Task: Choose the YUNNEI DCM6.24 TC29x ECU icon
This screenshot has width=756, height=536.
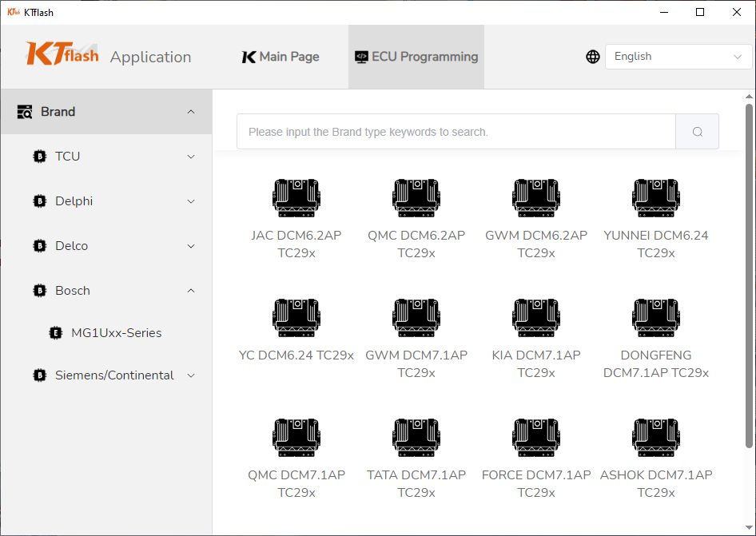Action: pos(656,197)
